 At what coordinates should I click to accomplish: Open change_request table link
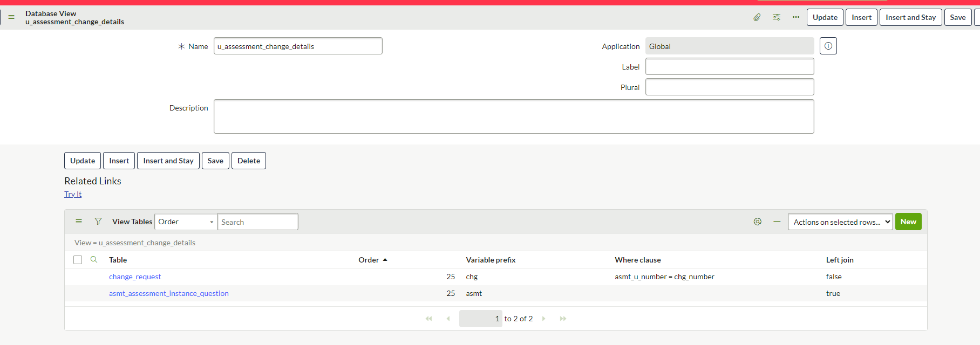(x=135, y=277)
